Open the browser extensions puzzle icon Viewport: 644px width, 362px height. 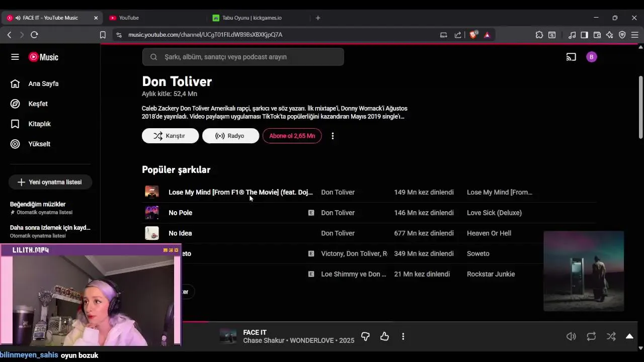coord(539,35)
